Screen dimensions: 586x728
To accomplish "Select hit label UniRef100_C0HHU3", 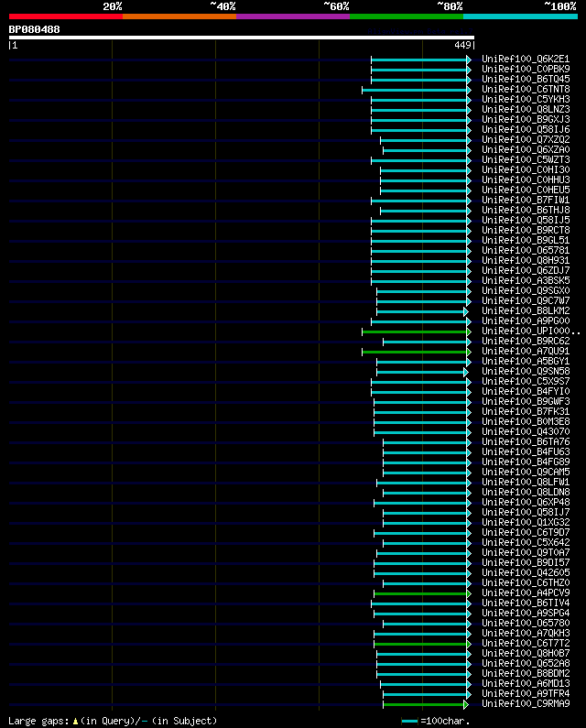I will [x=526, y=179].
